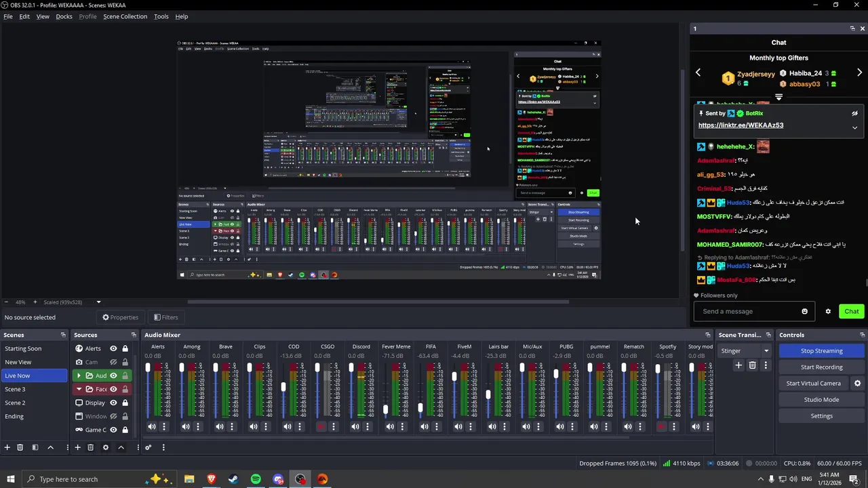The image size is (868, 488).
Task: Expand pinned message with chevron down
Action: (x=854, y=127)
